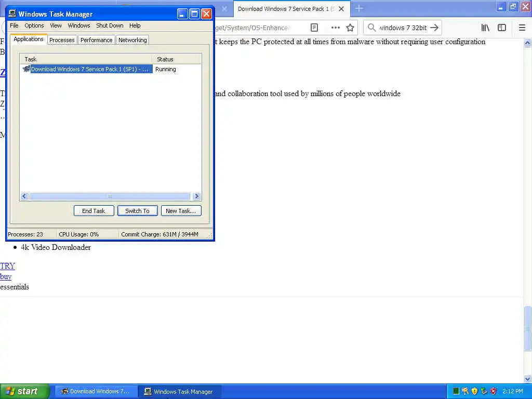Open the Shut Down menu
532x399 pixels.
(x=110, y=25)
